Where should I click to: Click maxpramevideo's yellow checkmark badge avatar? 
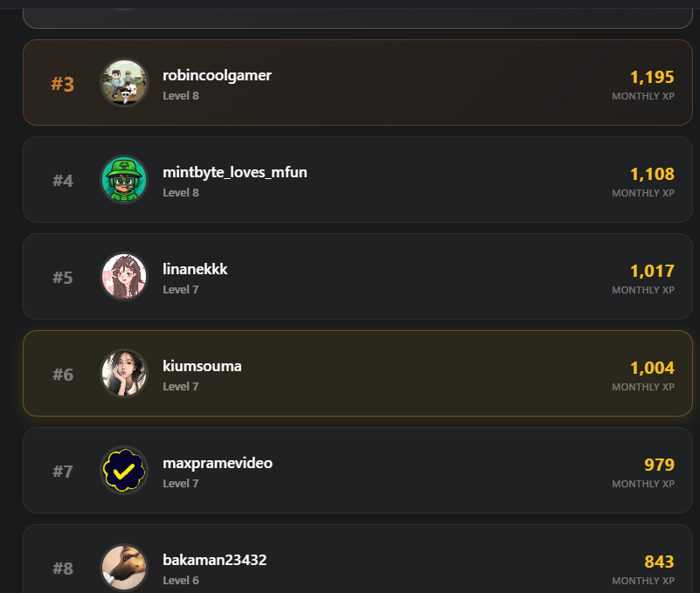click(124, 471)
